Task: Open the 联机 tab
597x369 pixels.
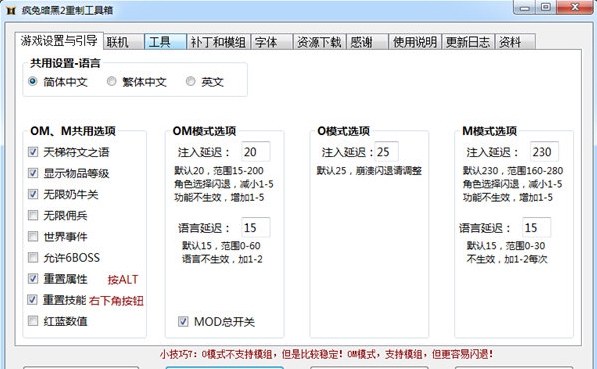Action: click(x=124, y=42)
